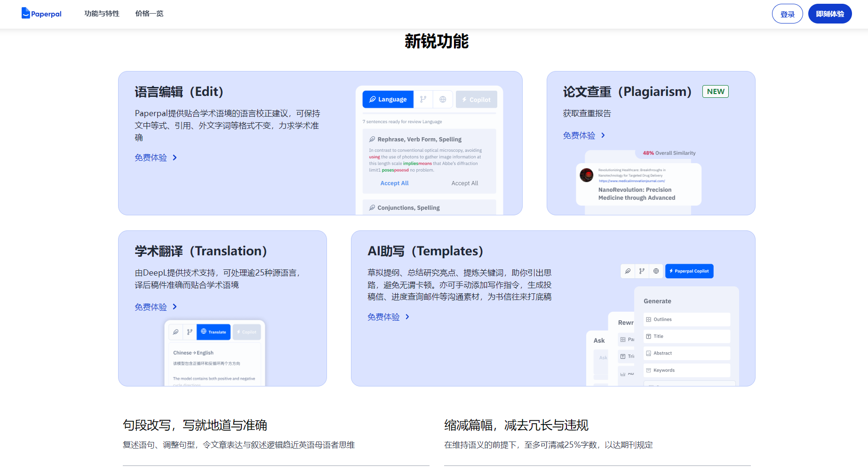Viewport: 868px width, 473px height.
Task: Click the round article thumbnail in plagiarism preview
Action: click(587, 175)
